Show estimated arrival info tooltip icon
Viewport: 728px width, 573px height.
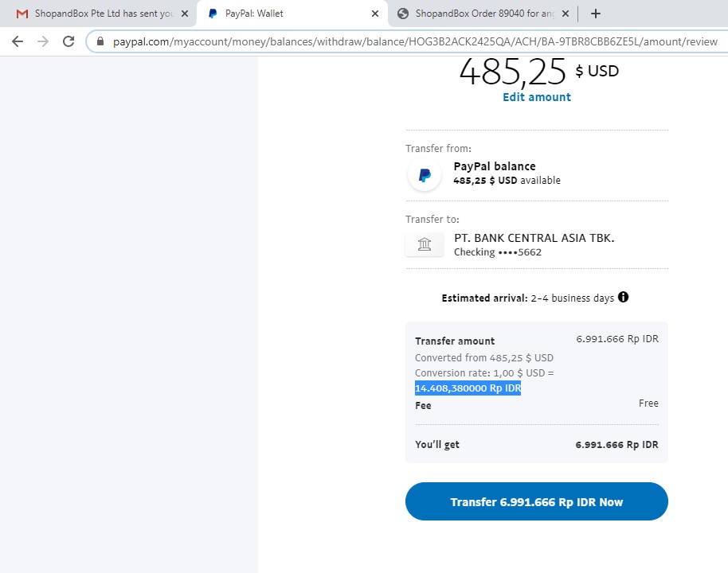(623, 297)
